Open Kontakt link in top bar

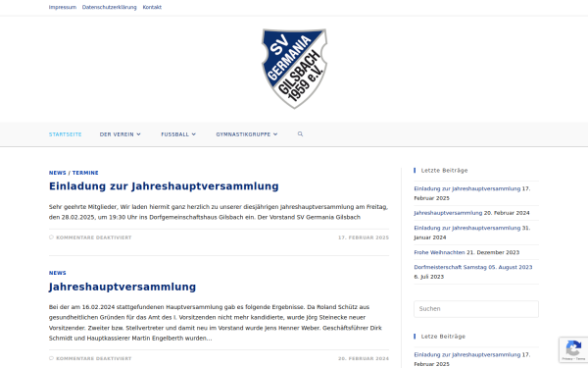click(152, 7)
